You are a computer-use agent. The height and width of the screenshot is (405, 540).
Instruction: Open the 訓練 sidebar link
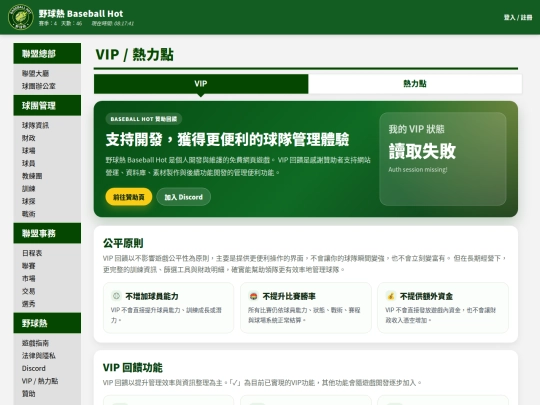pyautogui.click(x=29, y=189)
